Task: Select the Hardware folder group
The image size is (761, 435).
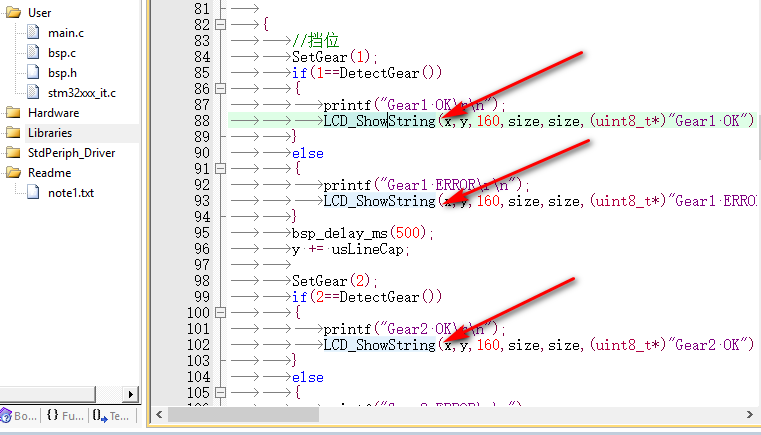Action: coord(53,113)
